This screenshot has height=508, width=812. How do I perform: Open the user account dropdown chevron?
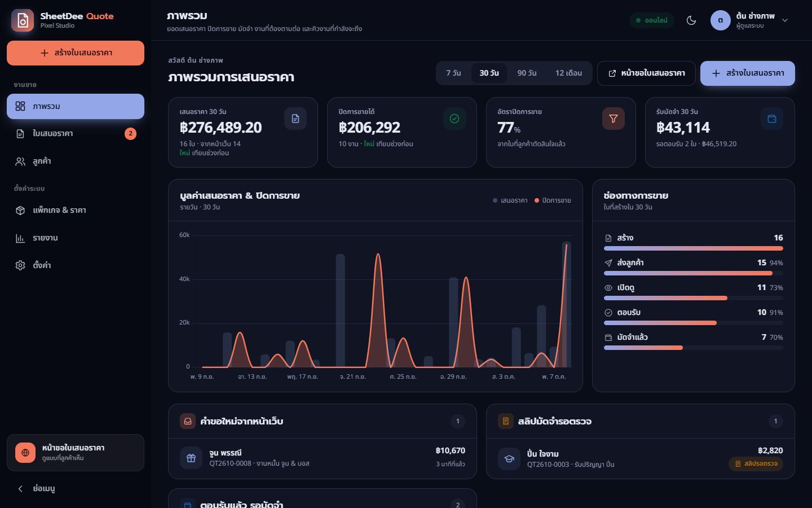coord(785,20)
